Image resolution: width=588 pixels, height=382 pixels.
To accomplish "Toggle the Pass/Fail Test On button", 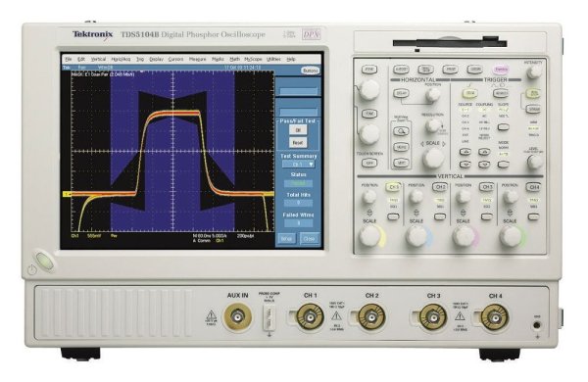I will (298, 130).
